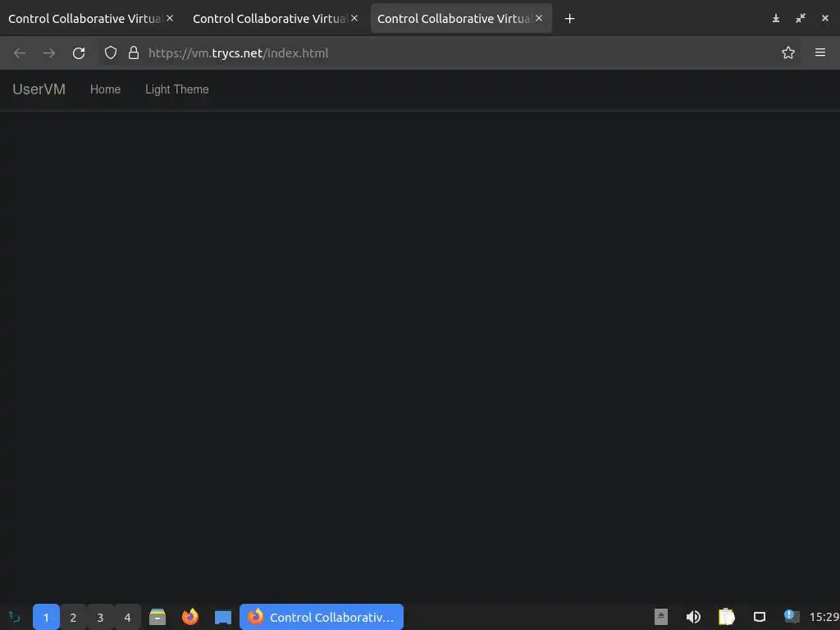The image size is (840, 630).
Task: Switch to first Control Collaborative tab
Action: (84, 19)
